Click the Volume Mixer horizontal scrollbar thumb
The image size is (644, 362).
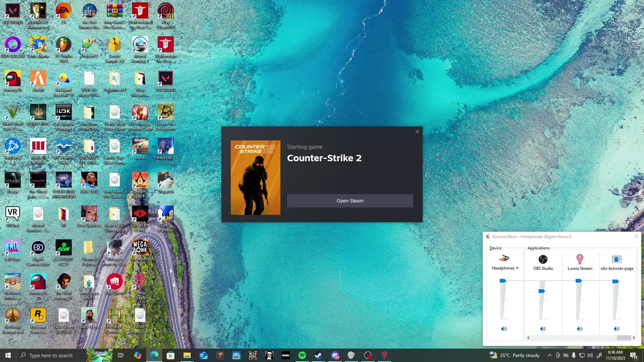click(623, 338)
